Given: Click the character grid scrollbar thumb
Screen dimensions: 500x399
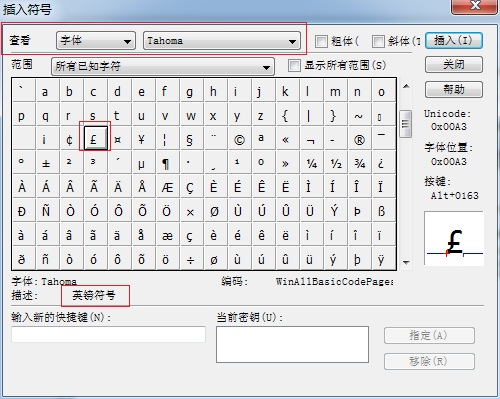Looking at the screenshot, I should [x=406, y=124].
